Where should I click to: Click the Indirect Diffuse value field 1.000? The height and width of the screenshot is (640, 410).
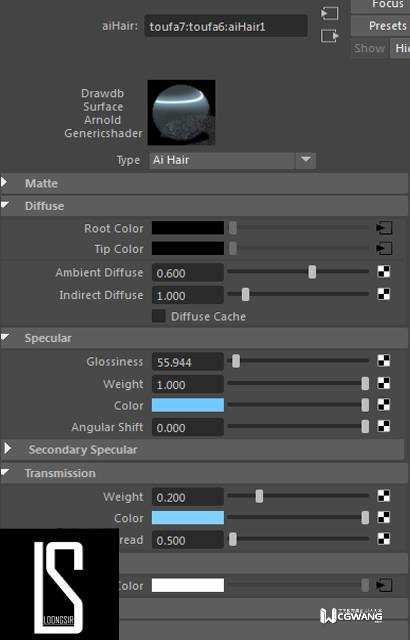pyautogui.click(x=188, y=295)
